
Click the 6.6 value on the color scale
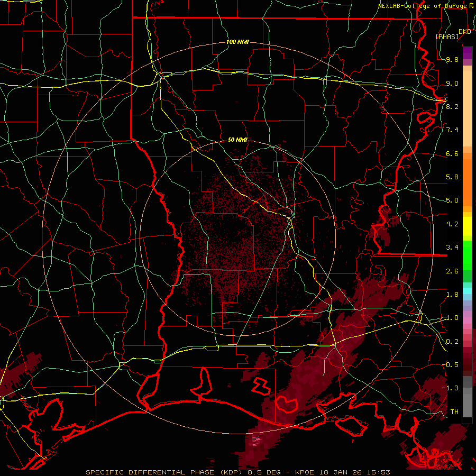pos(452,153)
